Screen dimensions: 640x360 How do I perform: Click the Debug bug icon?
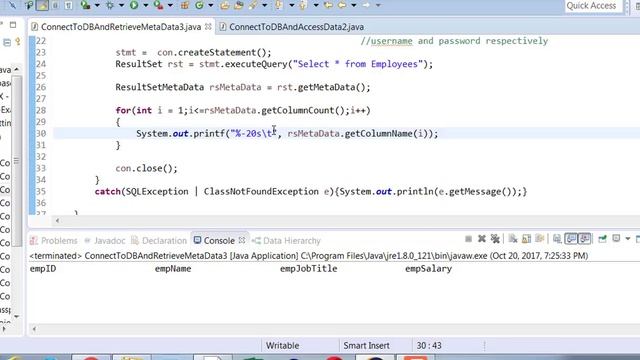coord(110,5)
